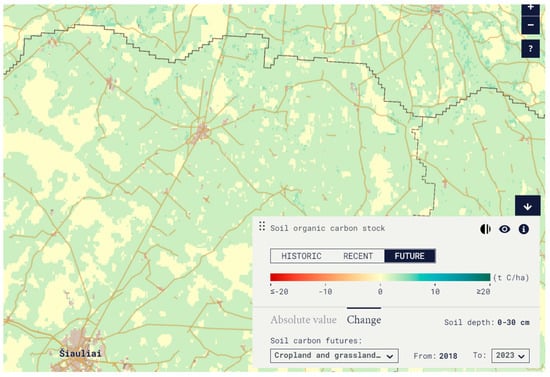
Task: Open the To year 2023 dropdown
Action: pyautogui.click(x=510, y=356)
